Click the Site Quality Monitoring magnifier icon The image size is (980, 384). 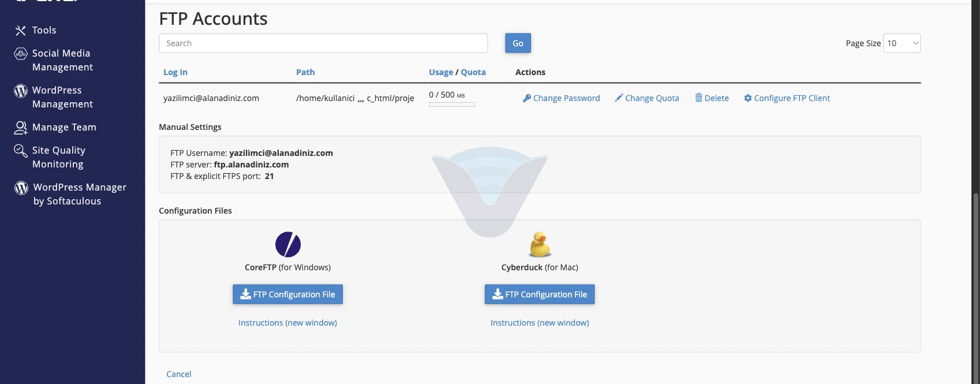pos(21,151)
